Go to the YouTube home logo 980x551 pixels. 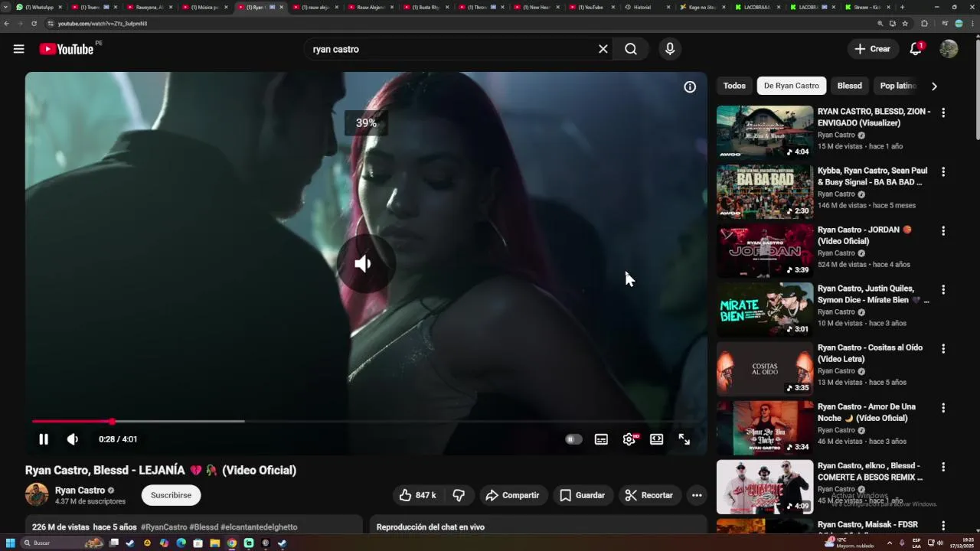(67, 49)
